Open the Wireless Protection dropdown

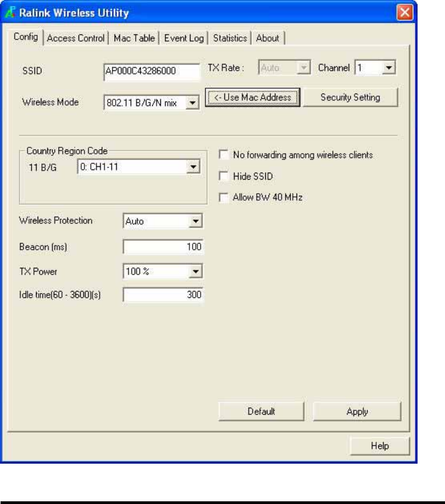tap(163, 221)
